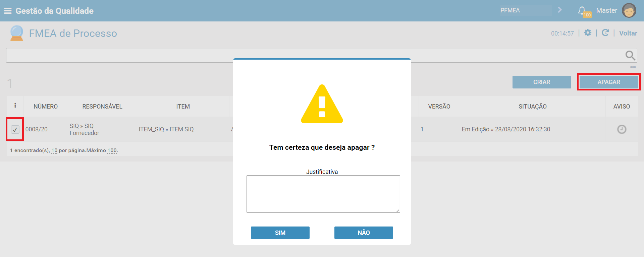Viewport: 644px width, 257px height.
Task: Sort by the ITEM column header
Action: pos(183,107)
